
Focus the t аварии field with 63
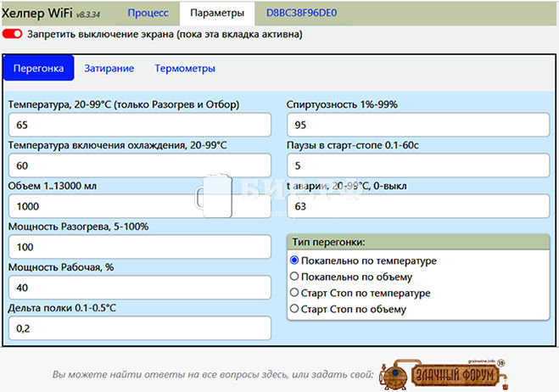418,206
